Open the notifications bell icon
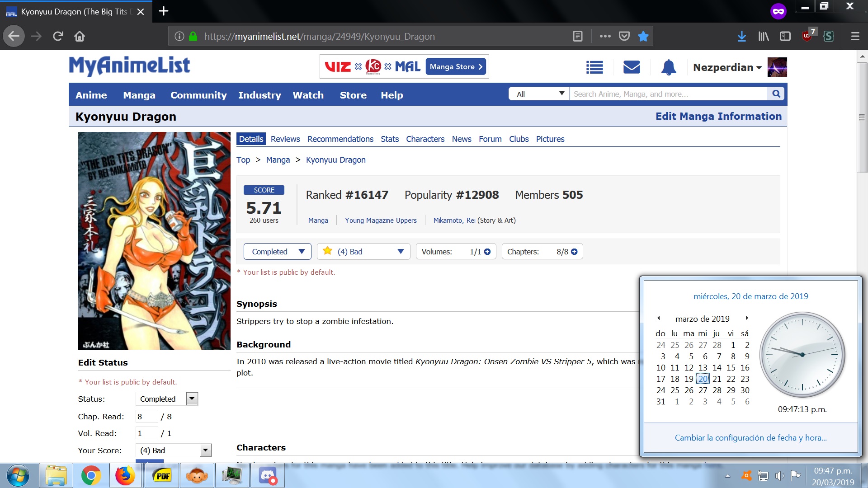The height and width of the screenshot is (488, 868). coord(668,67)
